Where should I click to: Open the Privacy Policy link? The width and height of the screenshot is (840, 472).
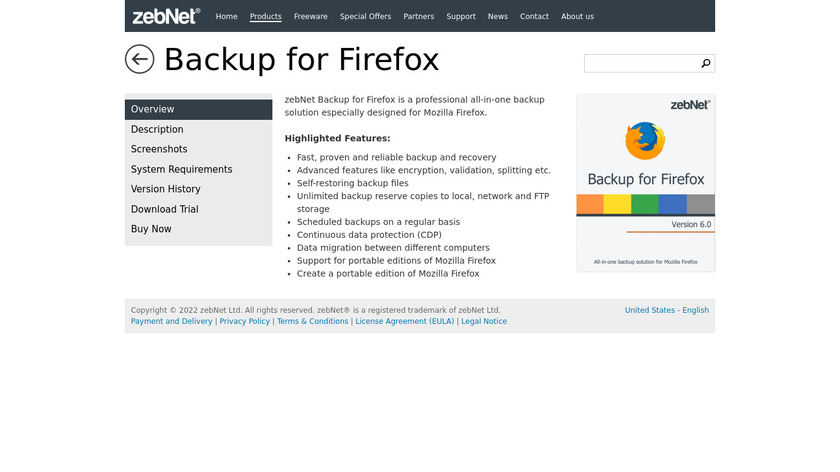244,321
